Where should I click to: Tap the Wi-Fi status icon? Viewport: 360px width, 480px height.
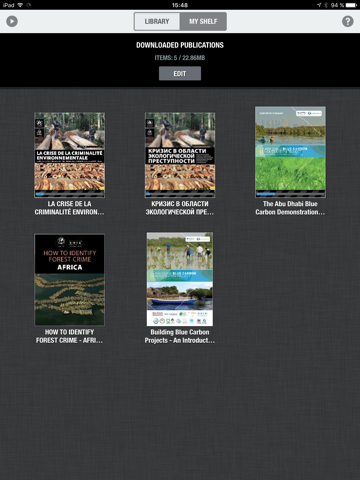[20, 5]
